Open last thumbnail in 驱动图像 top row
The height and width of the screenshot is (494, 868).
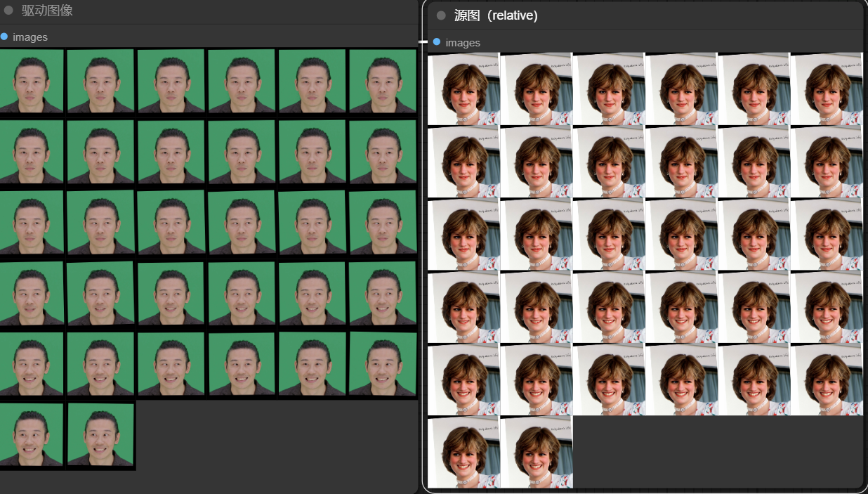click(383, 81)
